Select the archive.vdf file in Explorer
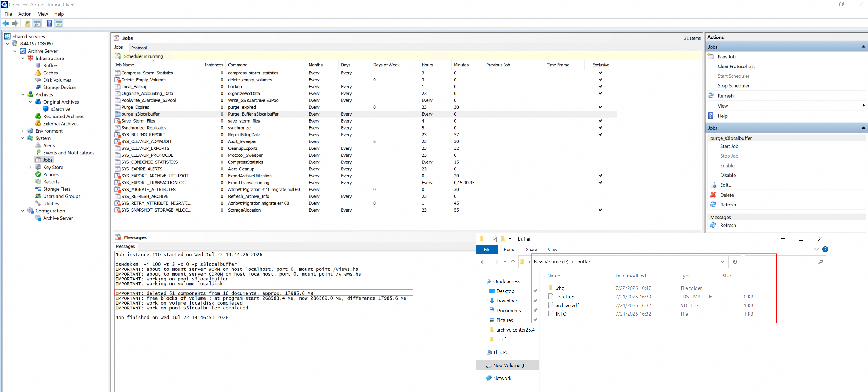The image size is (868, 392). coord(567,305)
